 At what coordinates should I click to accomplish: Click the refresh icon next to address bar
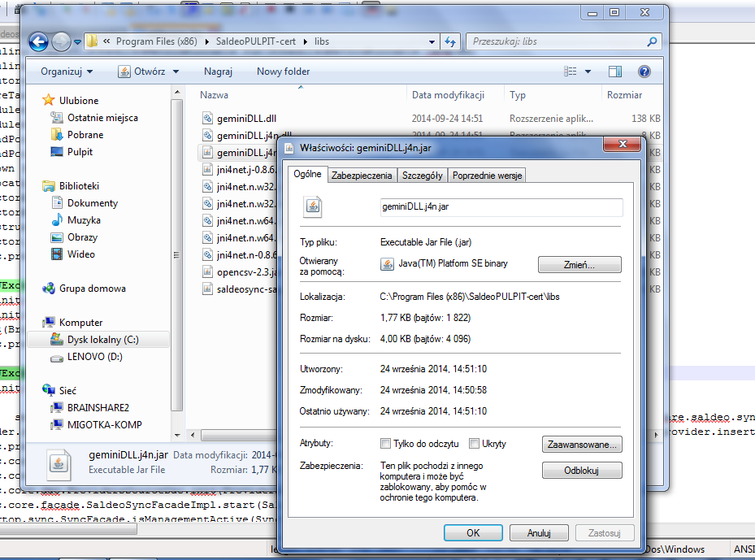point(450,42)
